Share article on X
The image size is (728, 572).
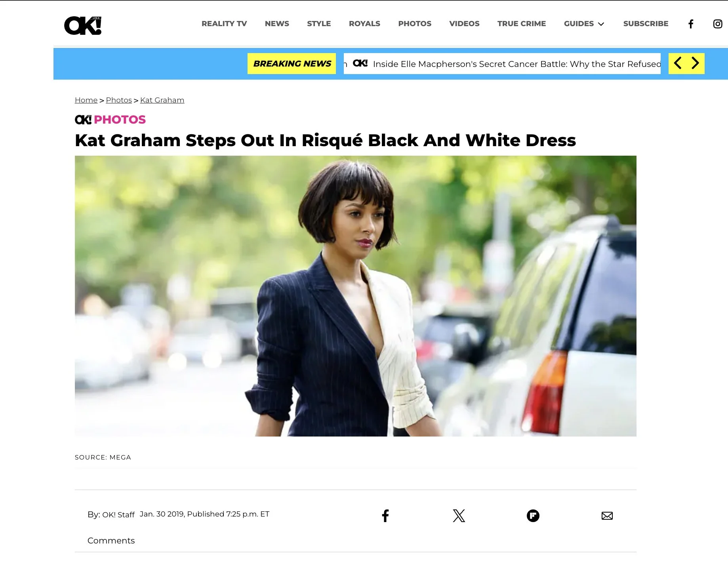point(459,516)
